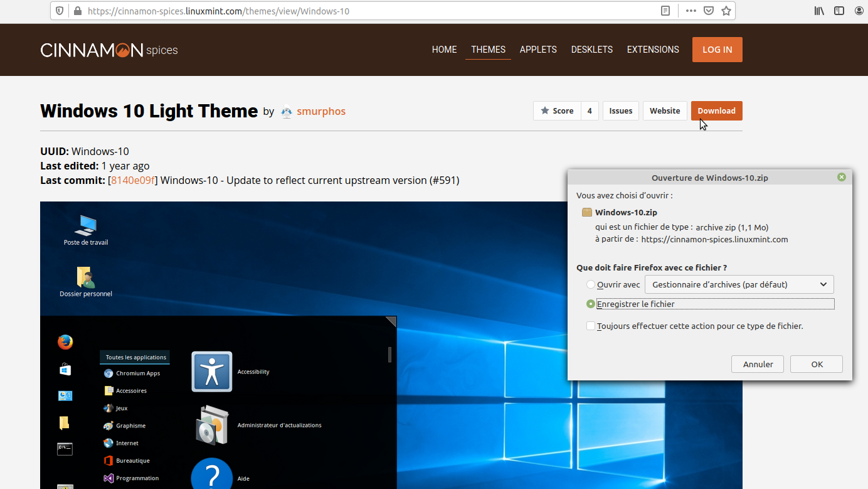
Task: Check 'Toujours effectuer cette action' checkbox
Action: tap(591, 326)
